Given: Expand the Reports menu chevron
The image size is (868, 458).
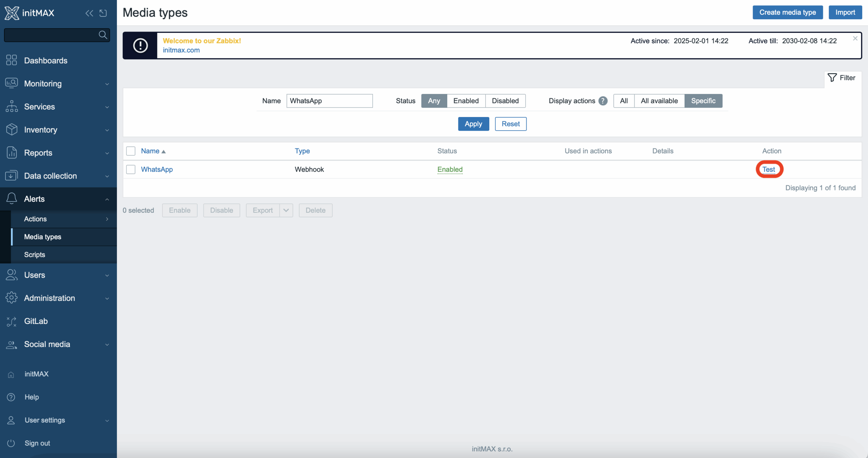Looking at the screenshot, I should point(107,153).
